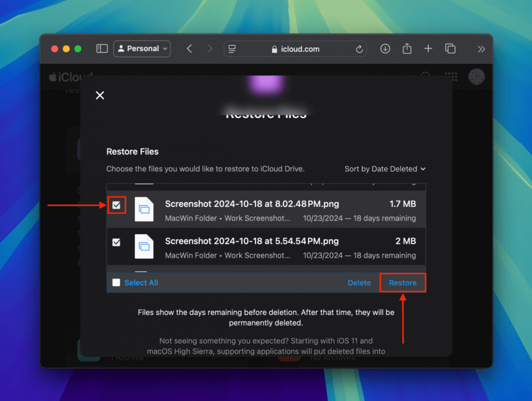Uncheck the Screenshot 2024-10-18 at 8.02.48 PM checkbox

pos(116,205)
